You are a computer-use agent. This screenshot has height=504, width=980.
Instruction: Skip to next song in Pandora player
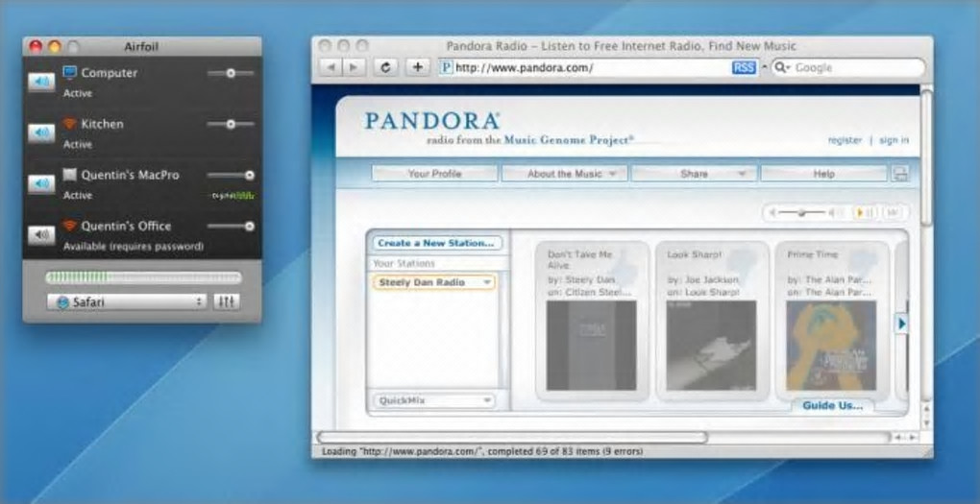893,213
